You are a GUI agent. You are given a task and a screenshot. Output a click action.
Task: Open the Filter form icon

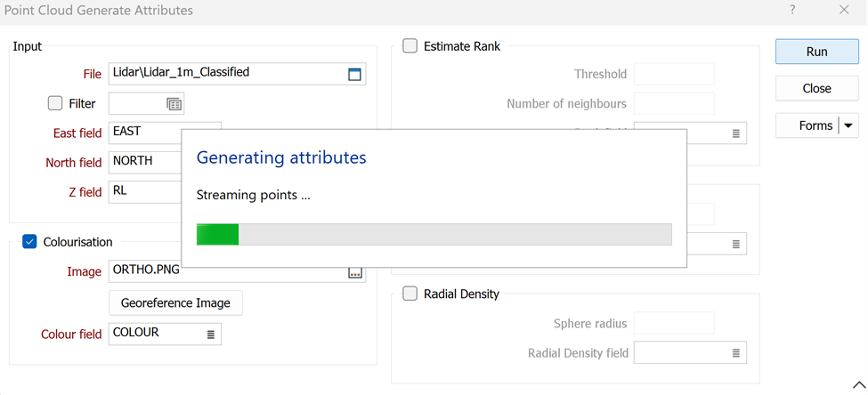[174, 104]
